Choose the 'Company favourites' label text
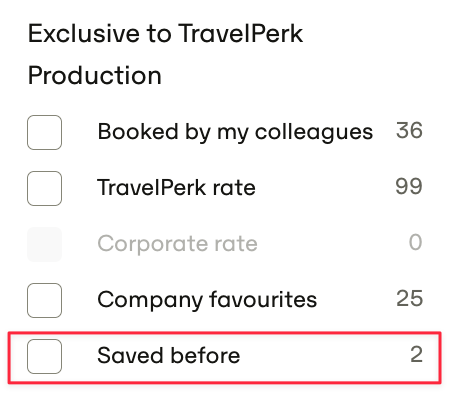The image size is (449, 397). pos(207,300)
